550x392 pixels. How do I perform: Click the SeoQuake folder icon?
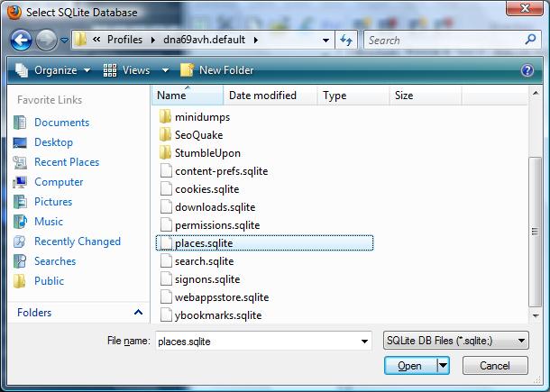pyautogui.click(x=165, y=135)
